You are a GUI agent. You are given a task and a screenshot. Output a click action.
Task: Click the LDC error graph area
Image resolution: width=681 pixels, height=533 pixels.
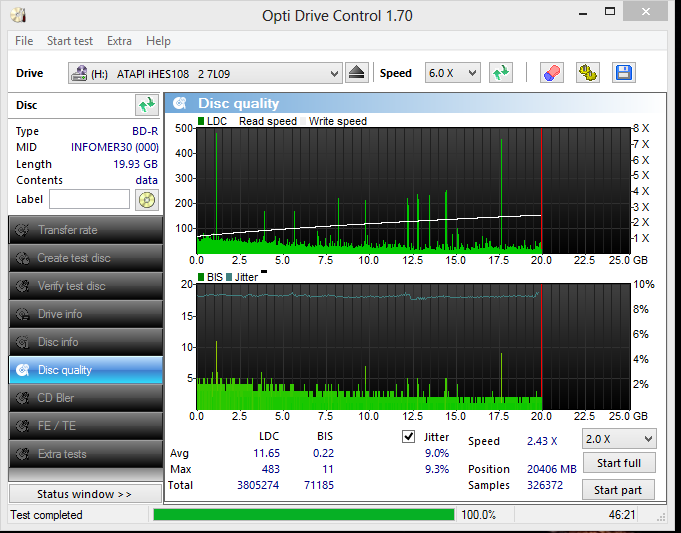[x=413, y=191]
